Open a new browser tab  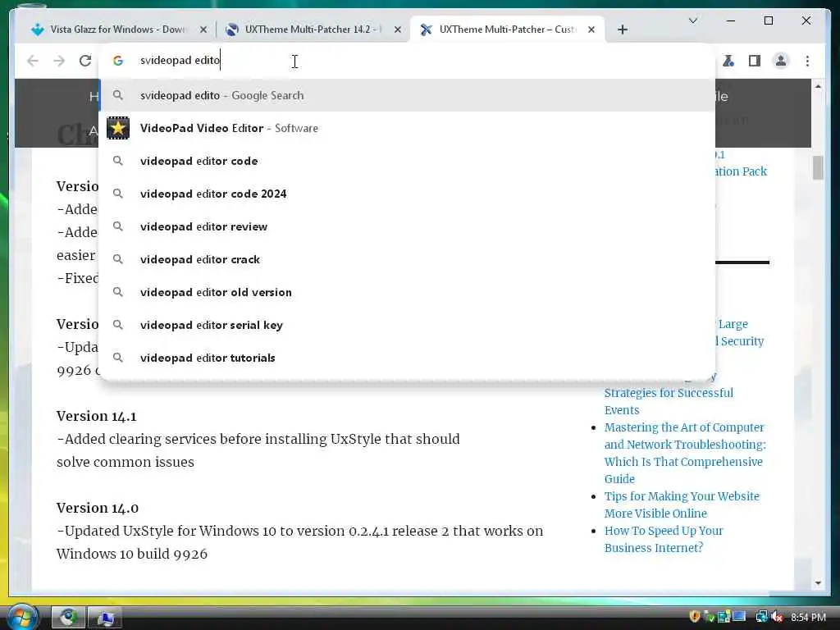[x=622, y=30]
